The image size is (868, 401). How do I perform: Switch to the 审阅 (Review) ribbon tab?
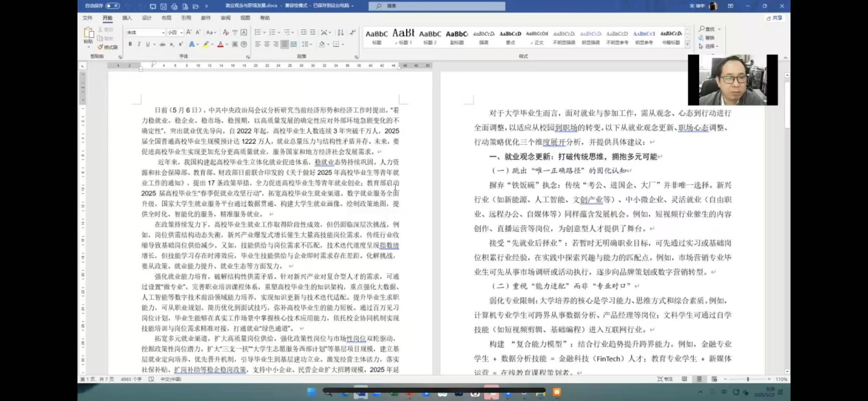pyautogui.click(x=225, y=18)
